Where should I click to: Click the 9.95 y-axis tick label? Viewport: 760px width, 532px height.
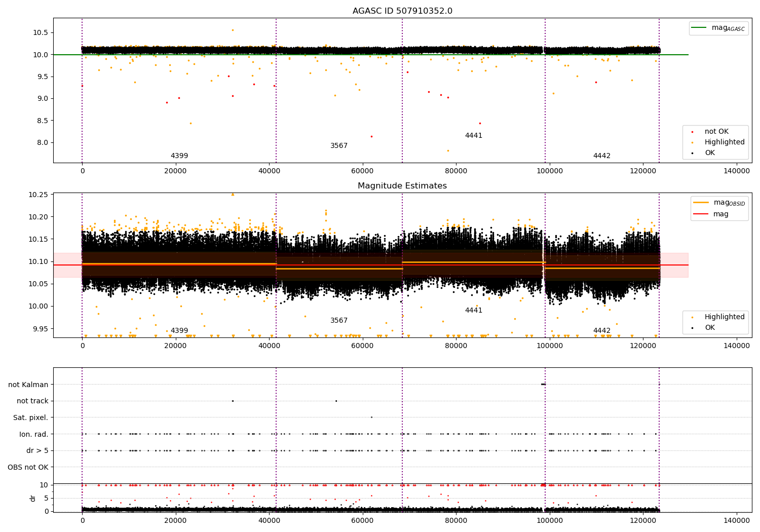tap(41, 328)
